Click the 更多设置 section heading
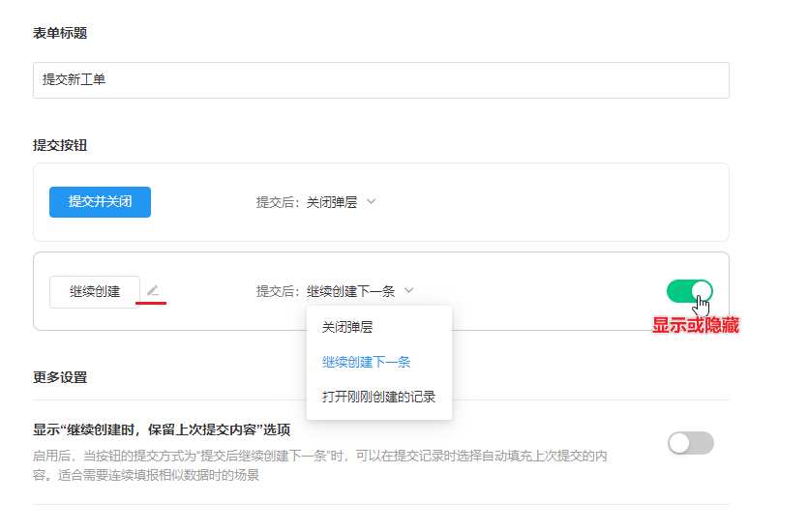Viewport: 809px width, 532px height. 60,377
